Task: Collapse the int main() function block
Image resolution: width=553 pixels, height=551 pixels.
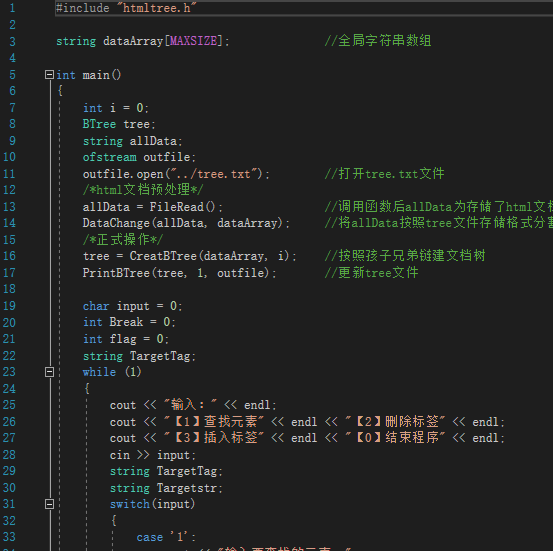Action: coord(49,74)
